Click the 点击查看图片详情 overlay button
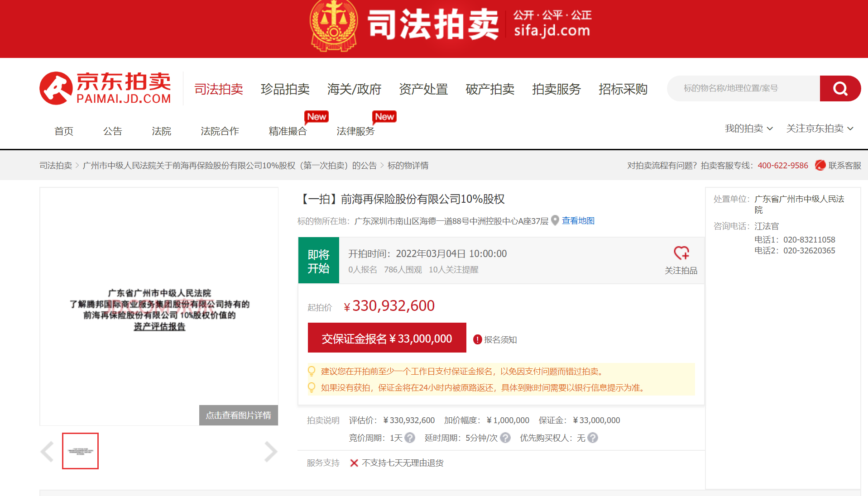This screenshot has height=496, width=868. (239, 415)
